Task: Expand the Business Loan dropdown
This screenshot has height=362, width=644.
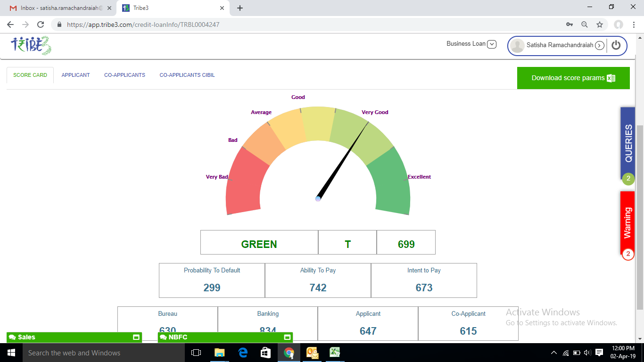Action: tap(491, 44)
